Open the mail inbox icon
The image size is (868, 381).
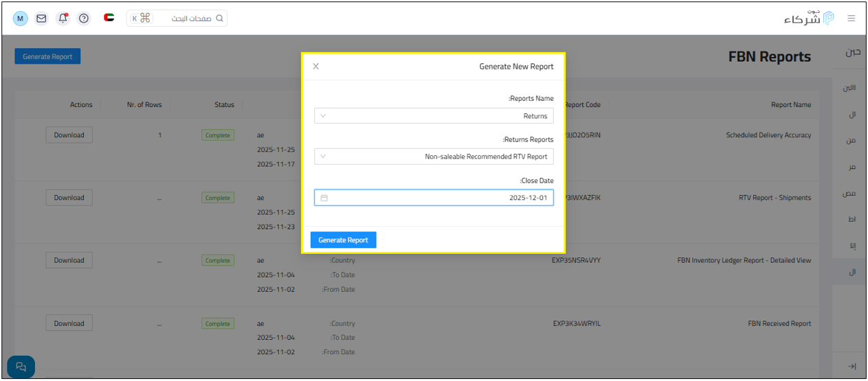point(41,19)
